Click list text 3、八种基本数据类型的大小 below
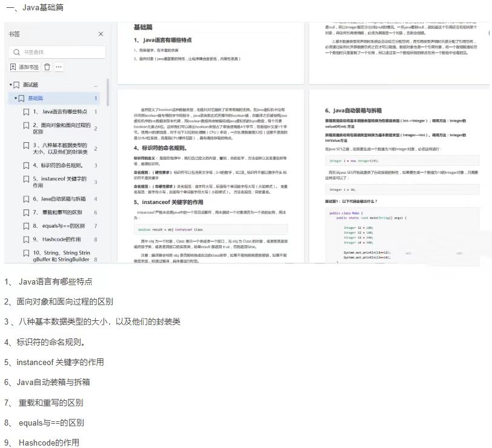Image resolution: width=492 pixels, height=448 pixels. [x=92, y=321]
